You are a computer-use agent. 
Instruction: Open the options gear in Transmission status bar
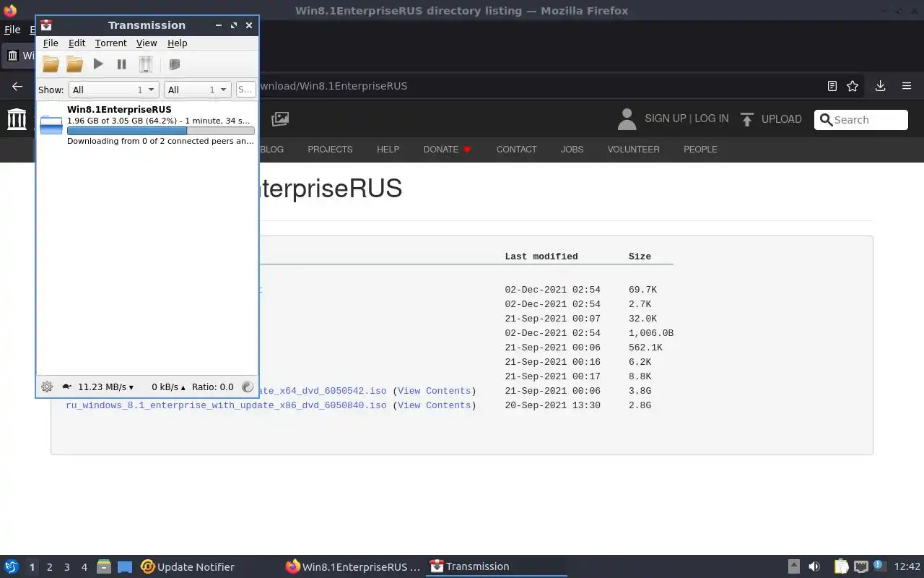[x=47, y=387]
